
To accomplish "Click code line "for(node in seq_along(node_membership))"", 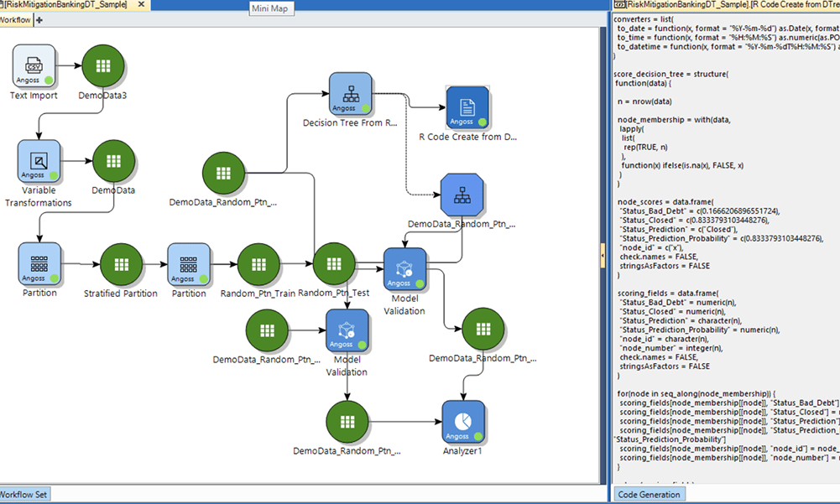I will point(697,393).
